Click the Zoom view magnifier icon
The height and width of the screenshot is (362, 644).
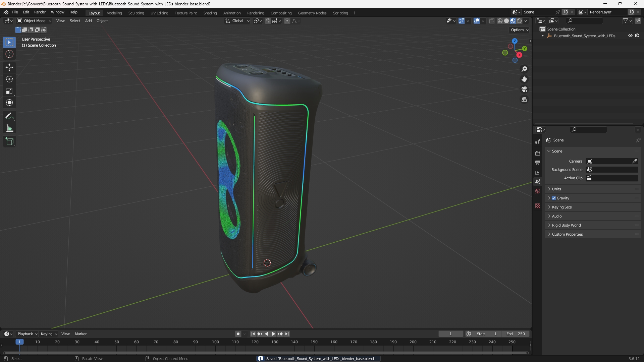click(524, 69)
